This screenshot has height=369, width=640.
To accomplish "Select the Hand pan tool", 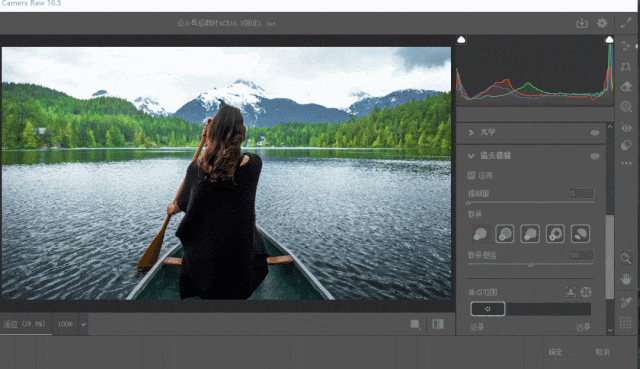I will point(626,279).
